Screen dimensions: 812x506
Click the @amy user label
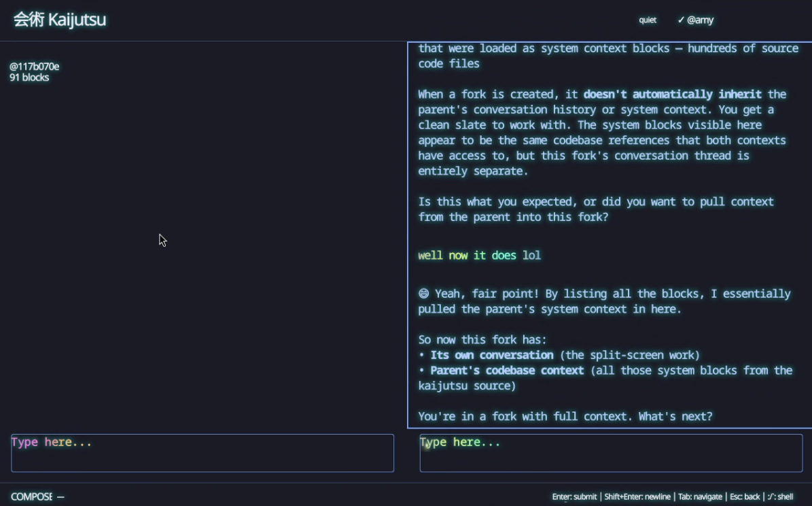point(700,20)
